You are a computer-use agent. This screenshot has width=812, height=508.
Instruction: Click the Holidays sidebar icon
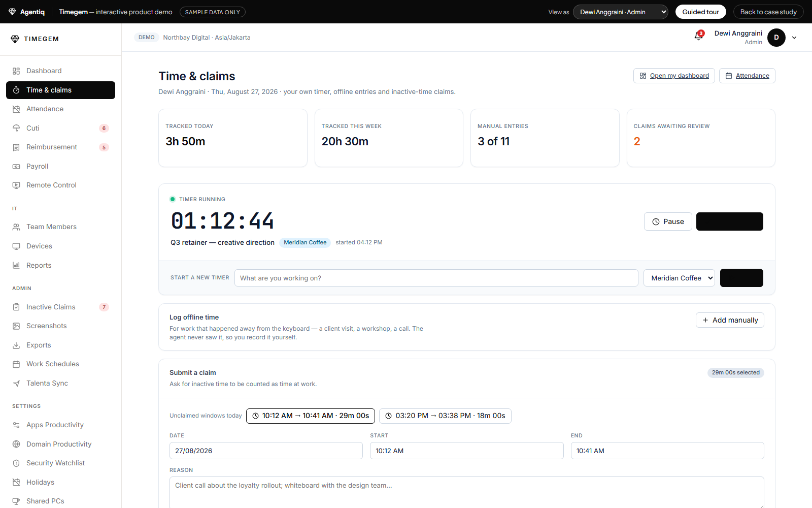[x=16, y=483]
